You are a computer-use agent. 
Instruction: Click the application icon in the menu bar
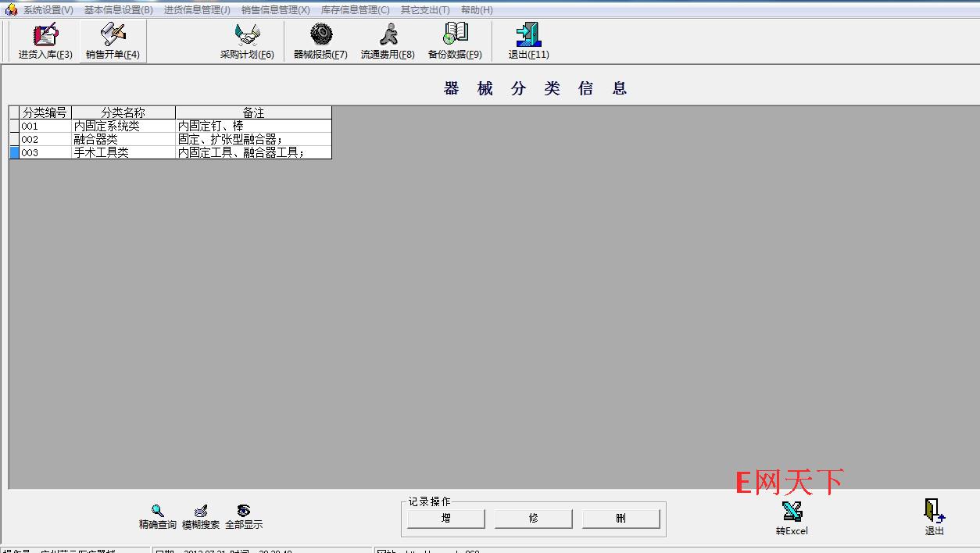coord(11,9)
